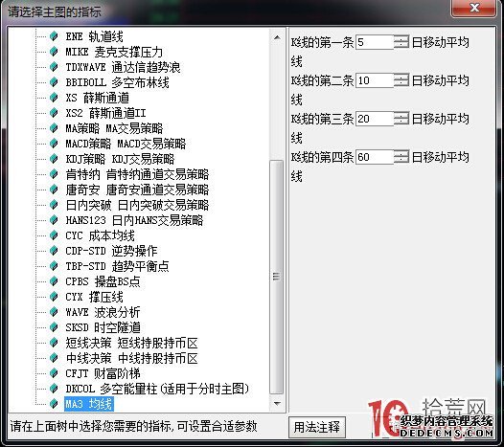Pick the SKSD 时空隧道 entry

tap(103, 327)
